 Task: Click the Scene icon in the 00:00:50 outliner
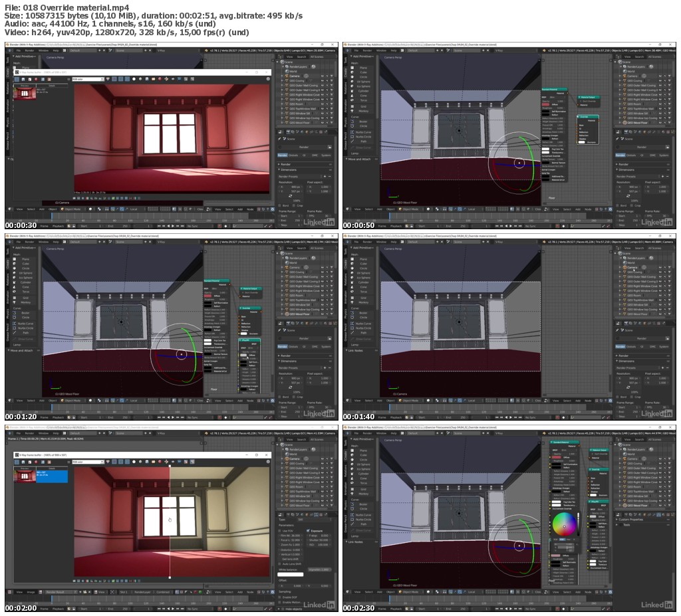(x=620, y=62)
